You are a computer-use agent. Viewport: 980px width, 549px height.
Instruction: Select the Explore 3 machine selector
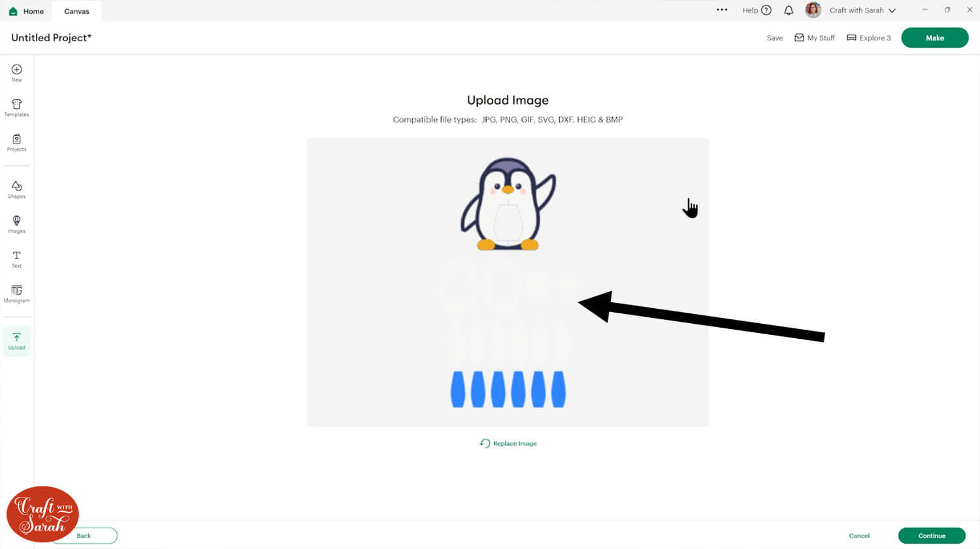pyautogui.click(x=868, y=38)
